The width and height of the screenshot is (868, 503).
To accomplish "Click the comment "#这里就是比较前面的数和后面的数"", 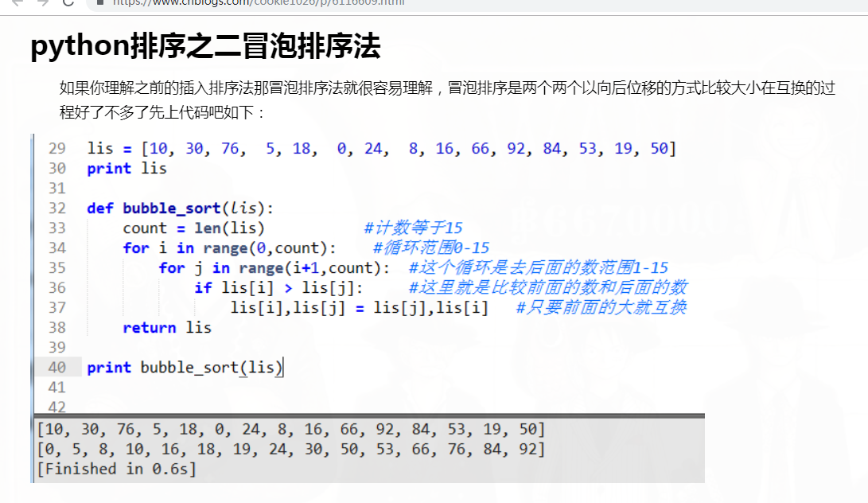I will (x=547, y=287).
